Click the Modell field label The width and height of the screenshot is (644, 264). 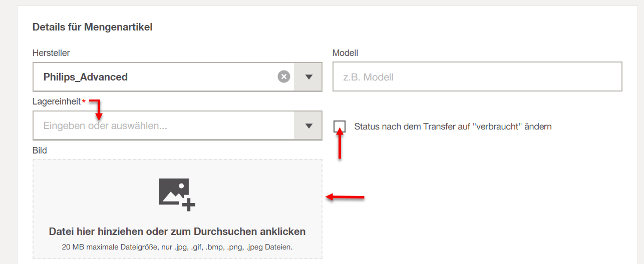coord(345,52)
